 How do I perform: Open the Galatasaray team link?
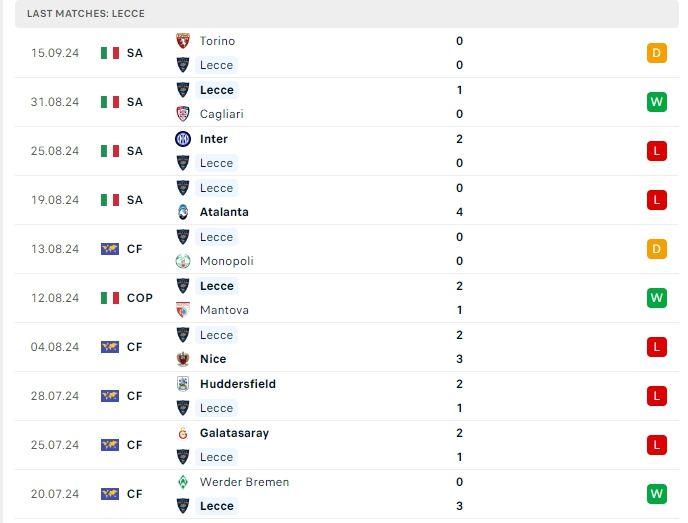pyautogui.click(x=234, y=433)
